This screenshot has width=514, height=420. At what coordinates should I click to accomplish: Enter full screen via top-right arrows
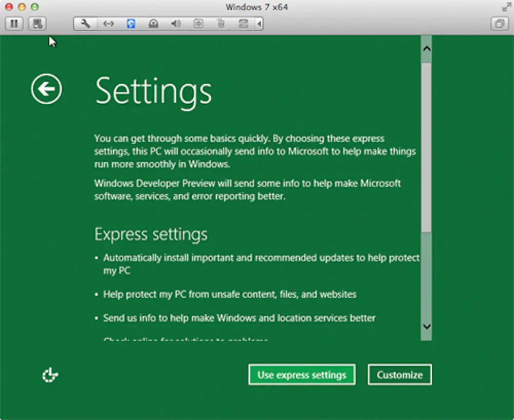point(505,7)
